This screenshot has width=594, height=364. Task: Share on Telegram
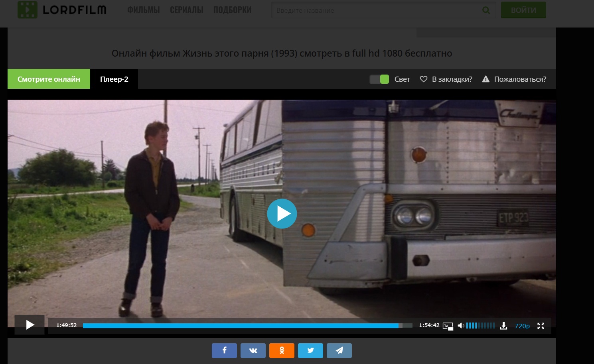tap(339, 350)
